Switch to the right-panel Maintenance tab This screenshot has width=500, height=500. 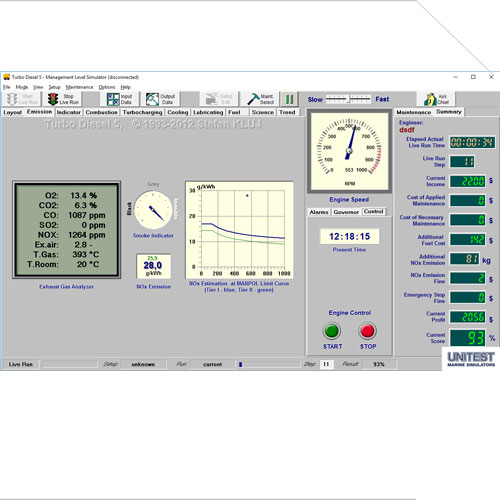pos(414,112)
